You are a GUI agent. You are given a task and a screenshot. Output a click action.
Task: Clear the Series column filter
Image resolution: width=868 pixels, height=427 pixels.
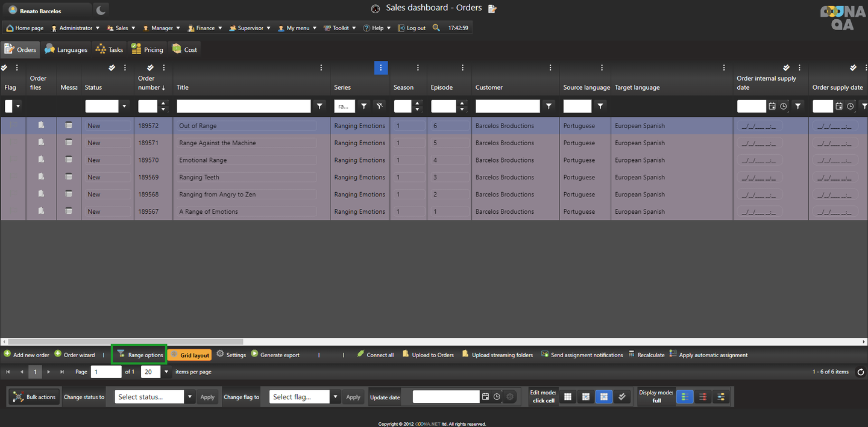click(379, 106)
